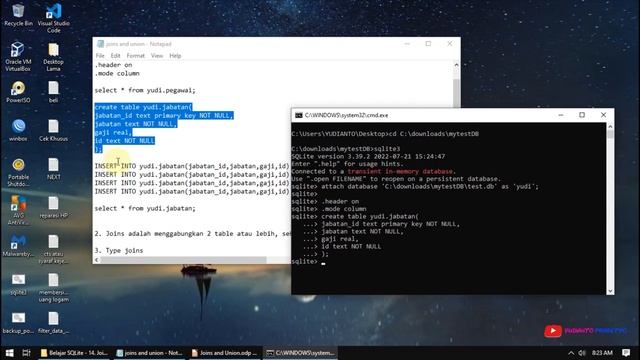The height and width of the screenshot is (360, 640).
Task: Click '2. Joins adalah menggabungkan' line in Notepad
Action: tap(193, 234)
